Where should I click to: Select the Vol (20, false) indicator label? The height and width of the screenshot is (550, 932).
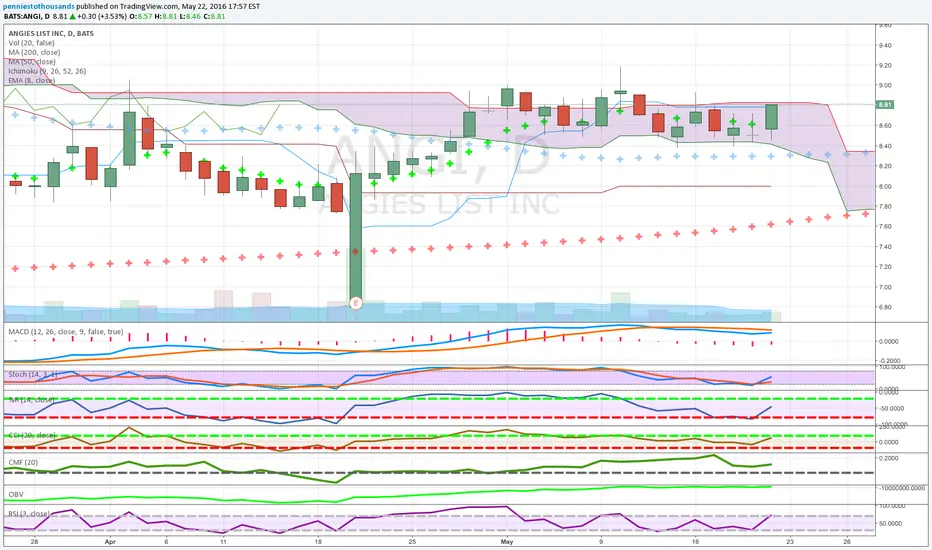point(32,43)
